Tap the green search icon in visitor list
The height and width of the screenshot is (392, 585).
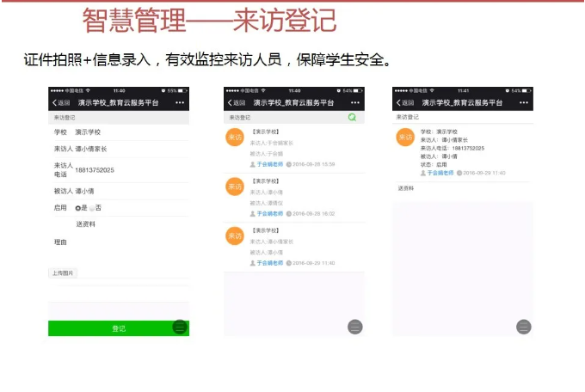click(x=352, y=117)
